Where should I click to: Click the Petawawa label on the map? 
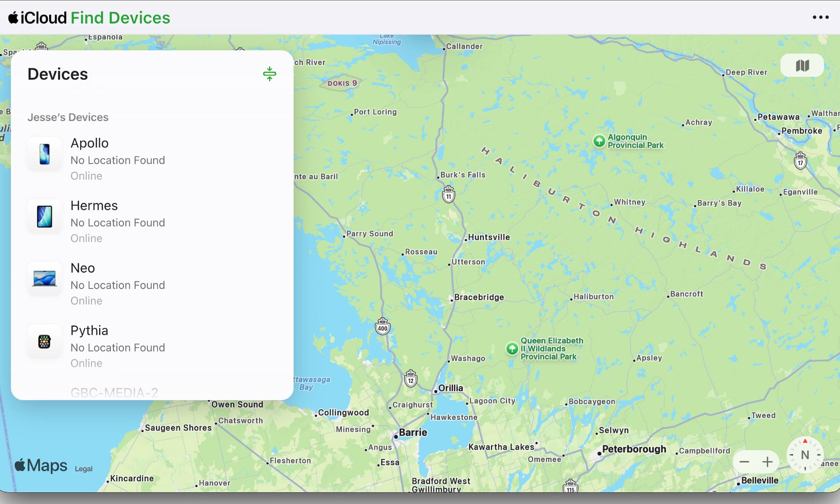click(x=778, y=117)
